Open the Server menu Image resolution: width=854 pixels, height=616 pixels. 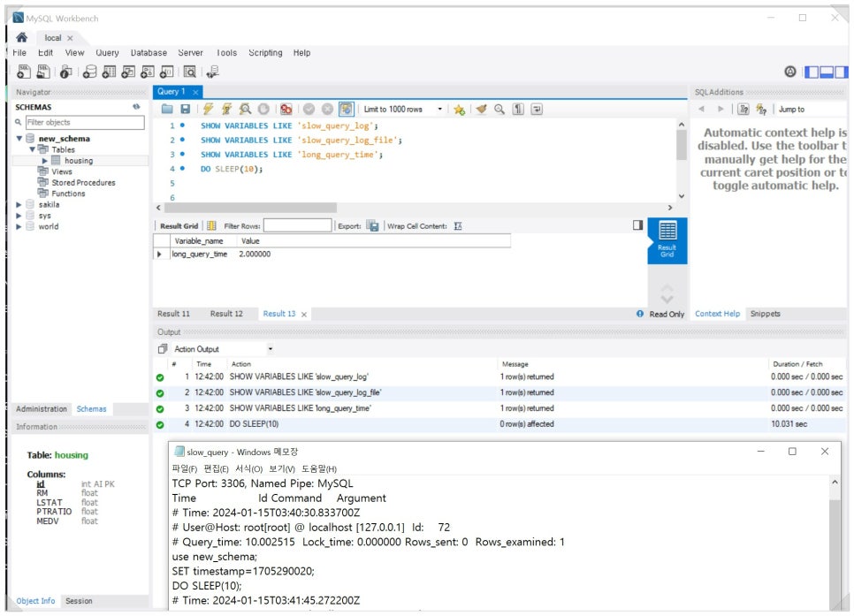point(191,52)
